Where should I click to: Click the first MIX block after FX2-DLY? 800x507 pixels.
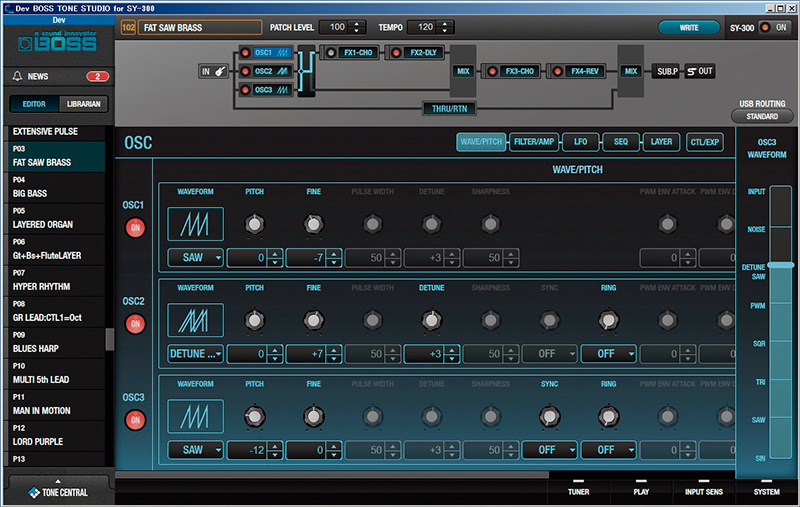tap(463, 71)
